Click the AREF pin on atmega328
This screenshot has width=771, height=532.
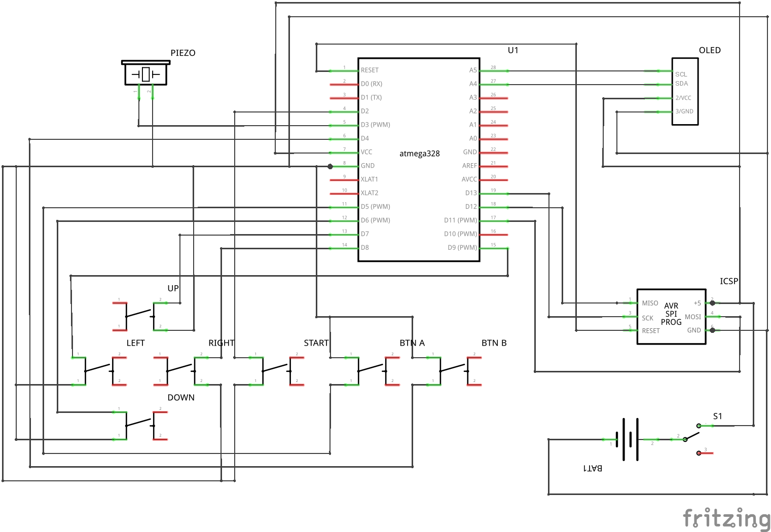494,165
